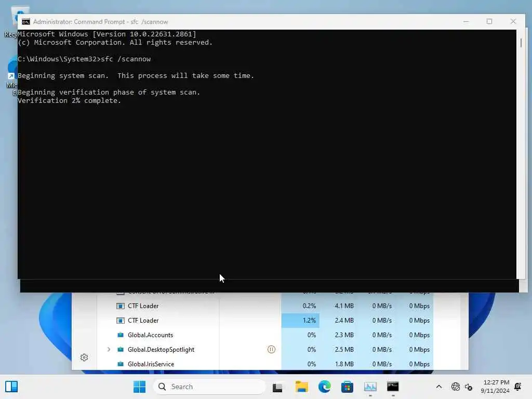The image size is (532, 399).
Task: Launch File Explorer from the taskbar
Action: [302, 387]
